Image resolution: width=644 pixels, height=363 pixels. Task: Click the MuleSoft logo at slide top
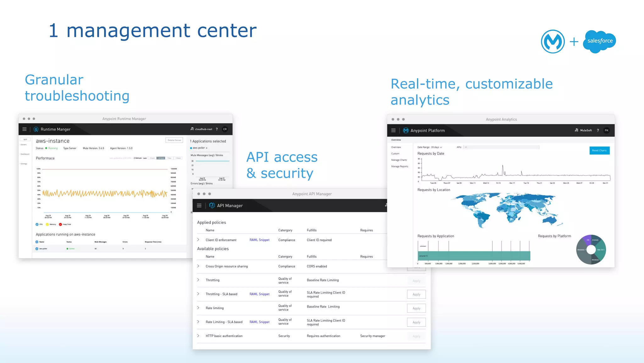tap(553, 41)
